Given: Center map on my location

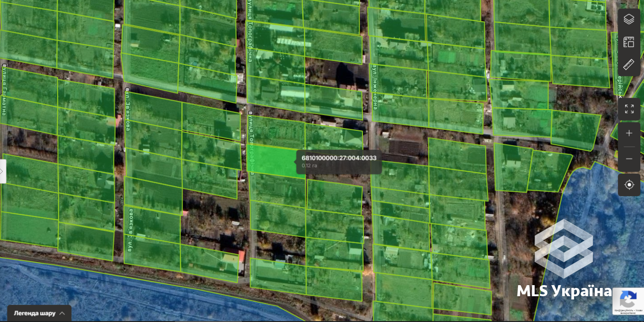Looking at the screenshot, I should pyautogui.click(x=629, y=185).
